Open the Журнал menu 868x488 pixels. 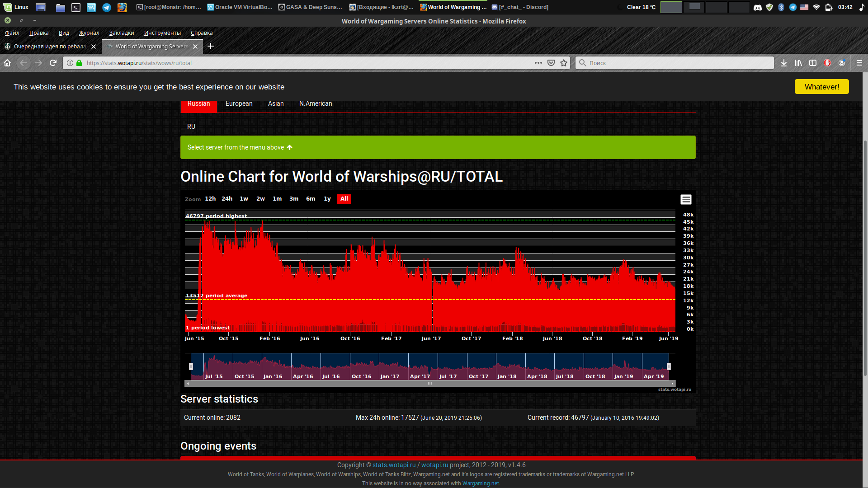[89, 33]
